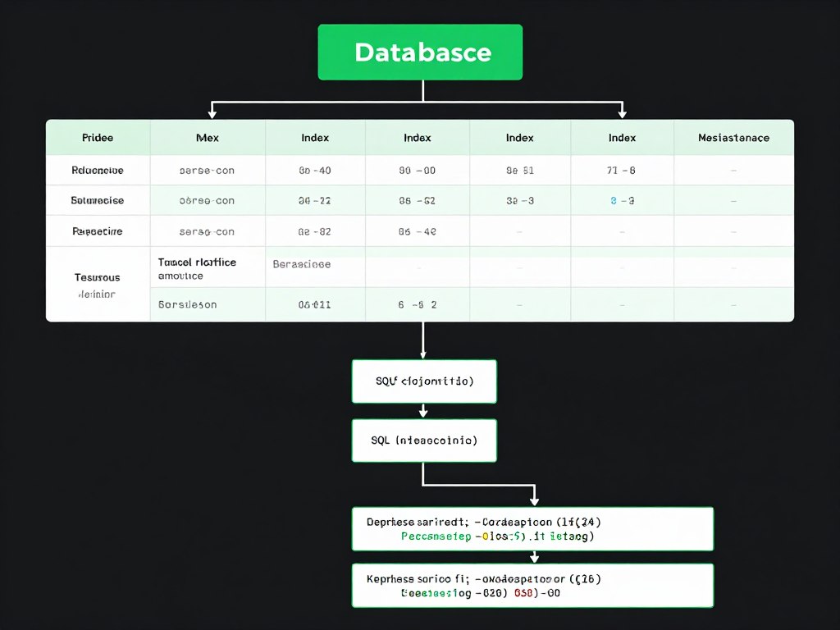Select the Sotumecise row label
The height and width of the screenshot is (630, 840).
point(98,200)
